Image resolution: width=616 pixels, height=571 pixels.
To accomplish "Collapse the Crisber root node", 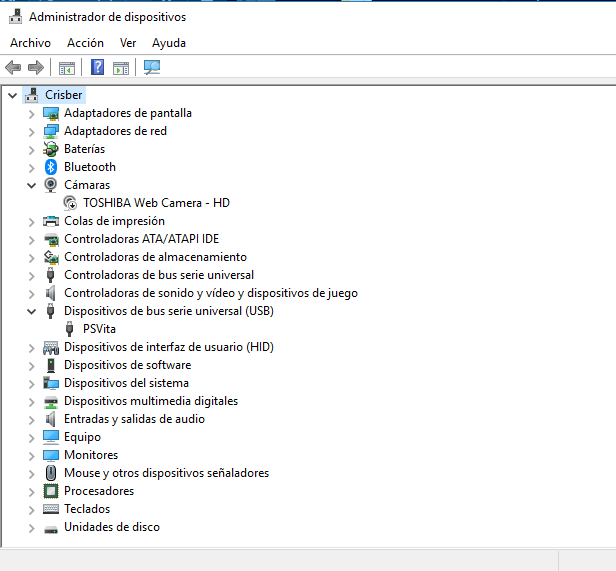I will [x=13, y=95].
